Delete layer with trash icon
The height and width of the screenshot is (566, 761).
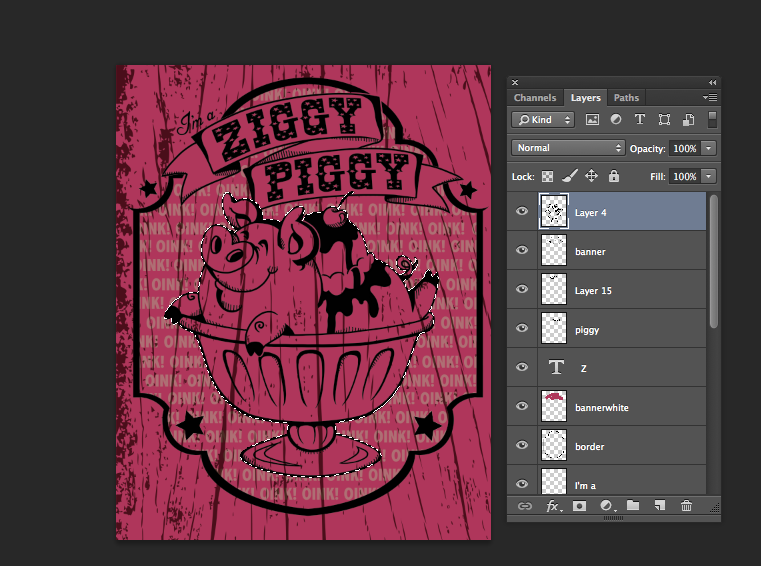pyautogui.click(x=686, y=506)
